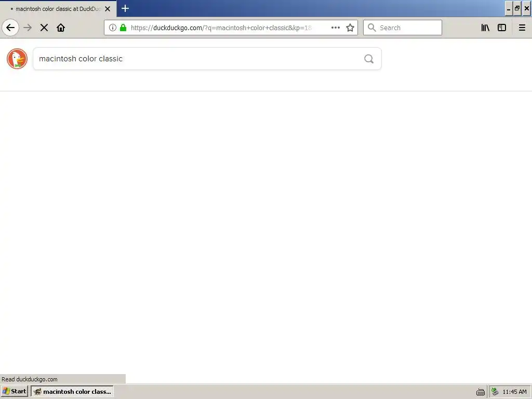Go back to the previous page

10,28
